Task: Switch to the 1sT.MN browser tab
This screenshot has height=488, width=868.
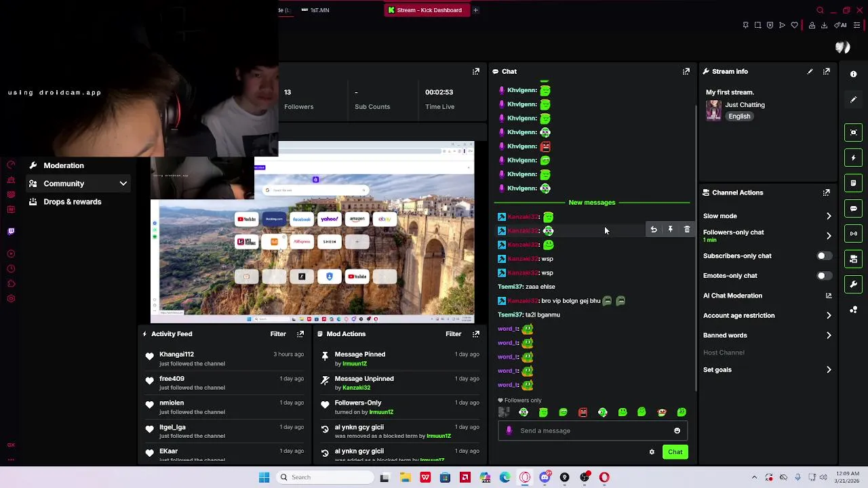Action: click(x=315, y=10)
